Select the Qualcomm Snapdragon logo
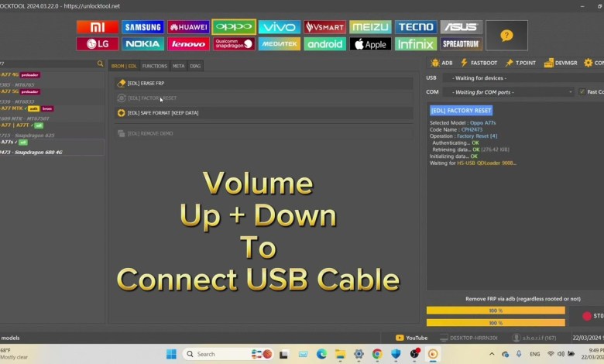The width and height of the screenshot is (604, 364). click(x=234, y=44)
